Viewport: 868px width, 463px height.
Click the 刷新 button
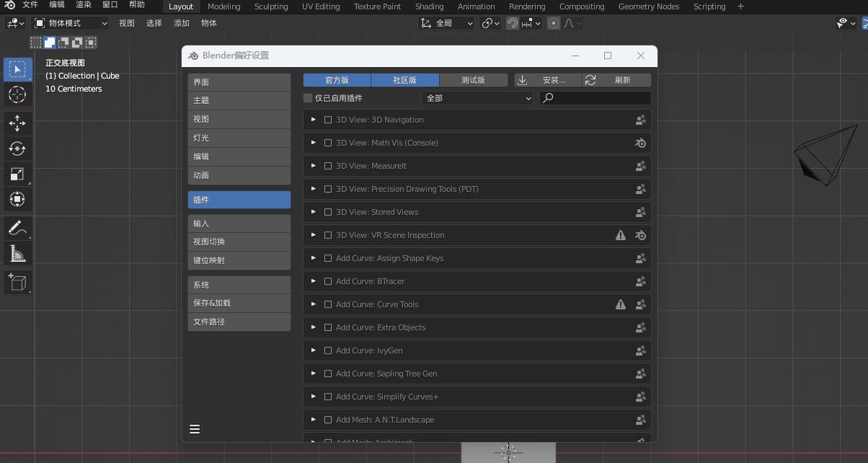click(x=616, y=80)
